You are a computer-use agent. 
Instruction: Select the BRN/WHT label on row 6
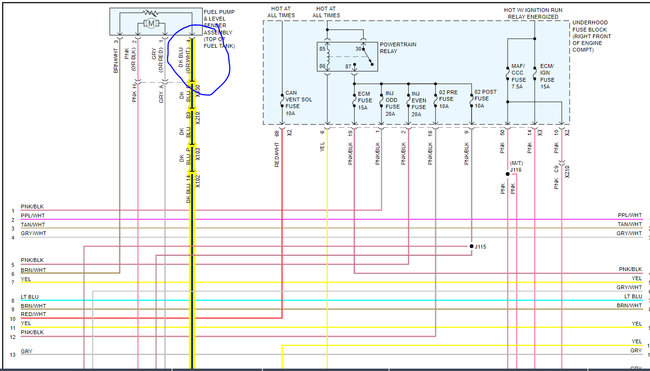coord(33,270)
